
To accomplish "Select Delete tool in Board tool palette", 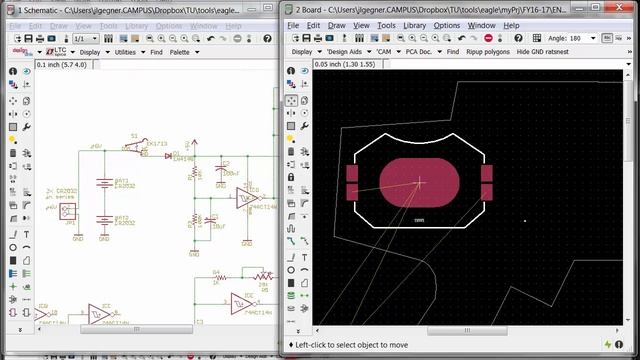I will 291,151.
